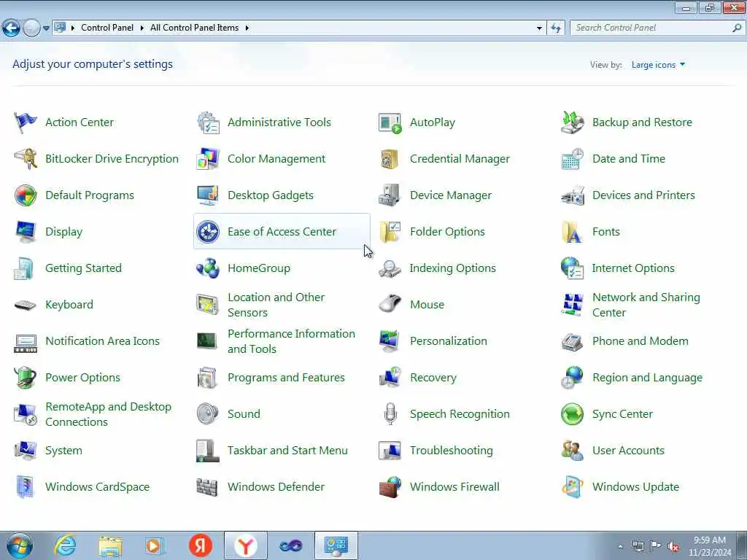
Task: Click the Refresh button beside address bar
Action: [556, 28]
